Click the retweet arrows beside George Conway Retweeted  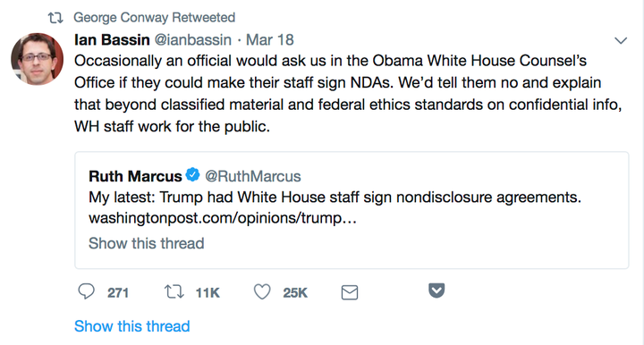point(55,18)
